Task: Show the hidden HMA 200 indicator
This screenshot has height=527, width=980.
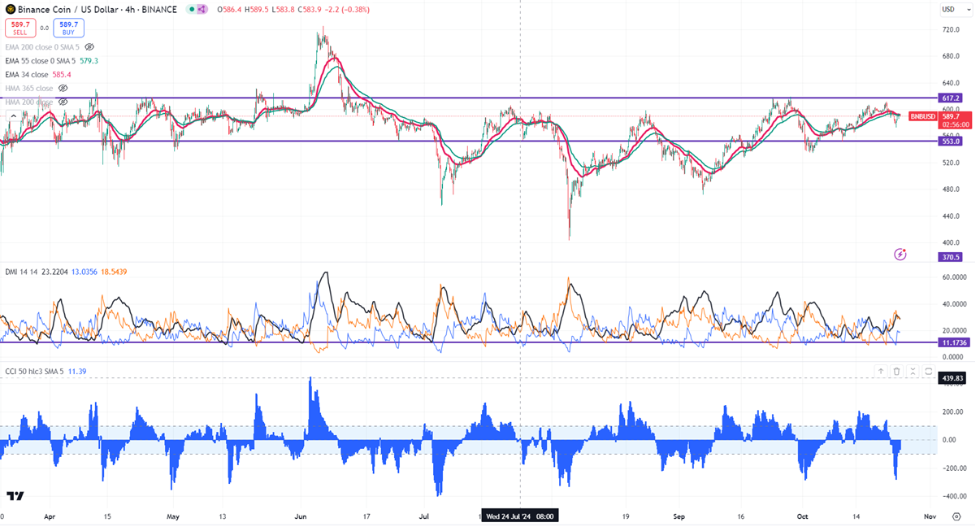Action: (x=63, y=102)
